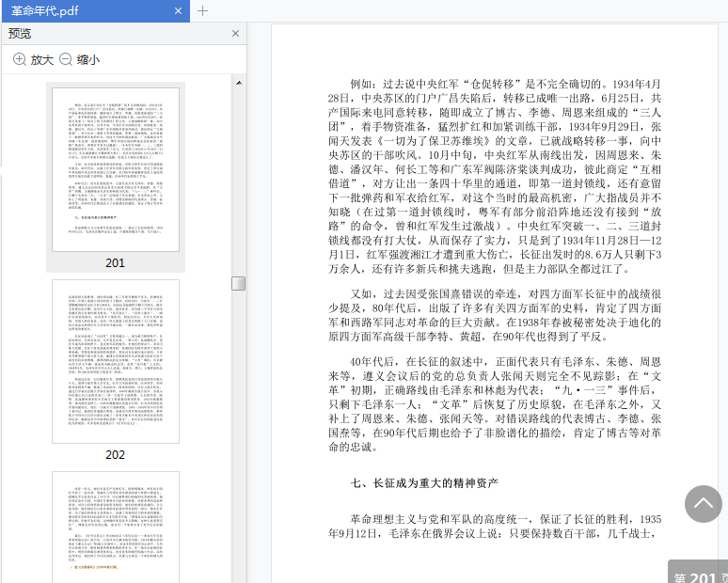Click the 放大 text label
Image resolution: width=728 pixels, height=583 pixels.
click(41, 60)
